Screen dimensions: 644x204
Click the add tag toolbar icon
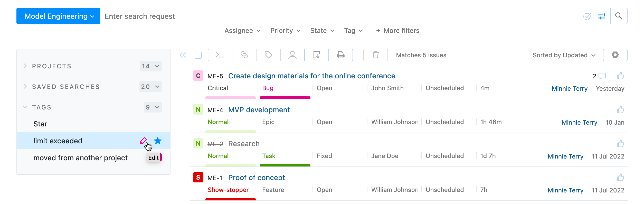(x=268, y=55)
